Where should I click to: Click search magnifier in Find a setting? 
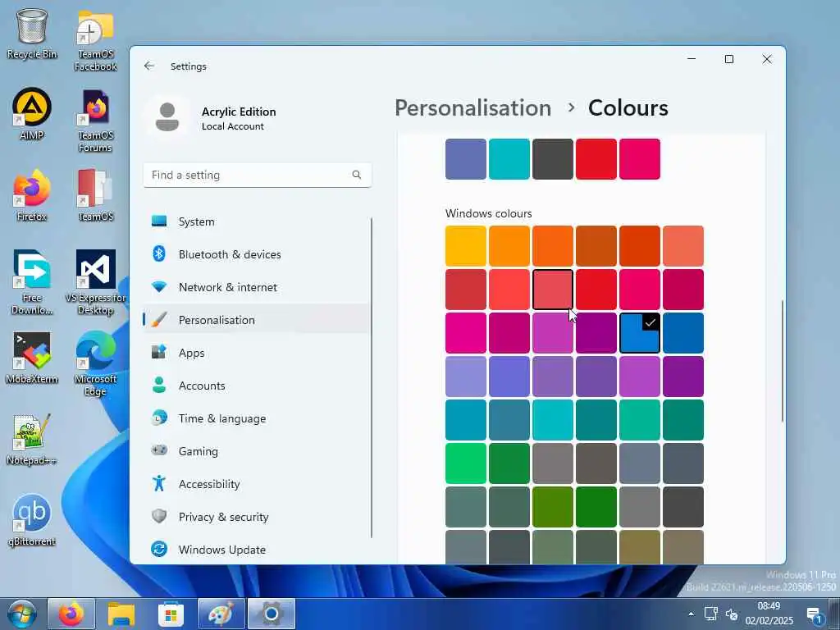[x=357, y=175]
